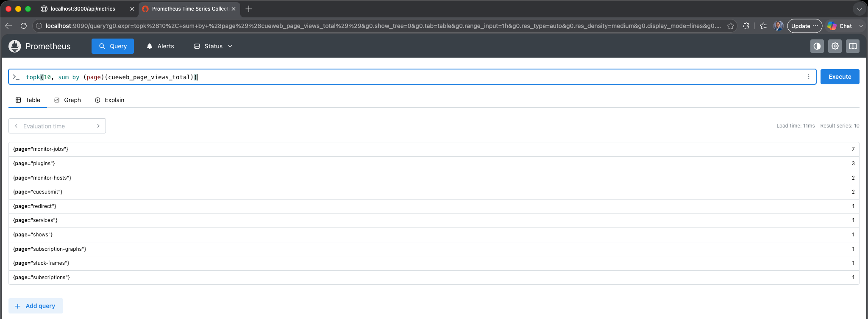Screen dimensions: 868x319
Task: Click value 3 in plugins row
Action: coord(853,164)
